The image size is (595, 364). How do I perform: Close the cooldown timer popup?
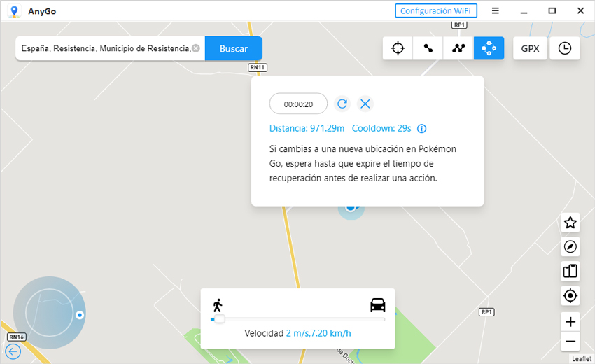click(x=365, y=104)
